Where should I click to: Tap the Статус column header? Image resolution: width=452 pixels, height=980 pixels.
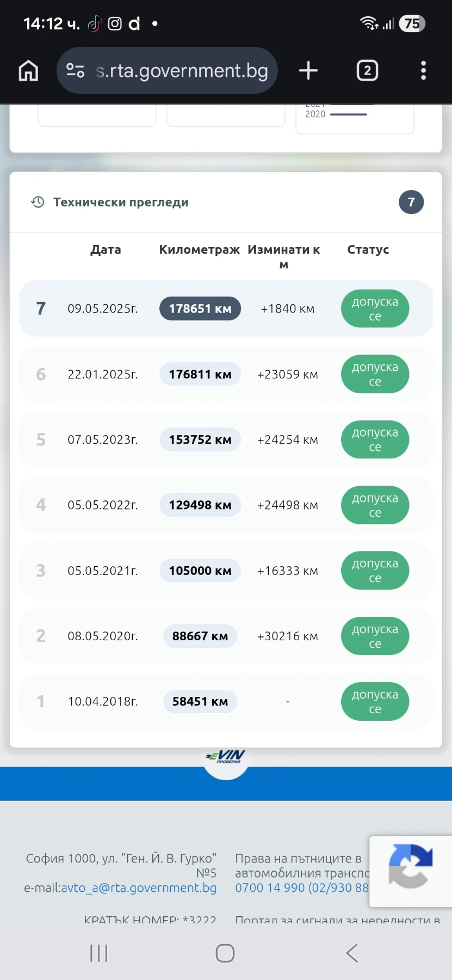click(x=368, y=250)
